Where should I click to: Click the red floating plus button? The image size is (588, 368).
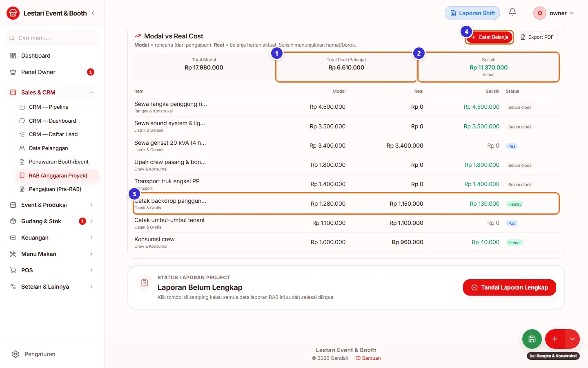555,339
